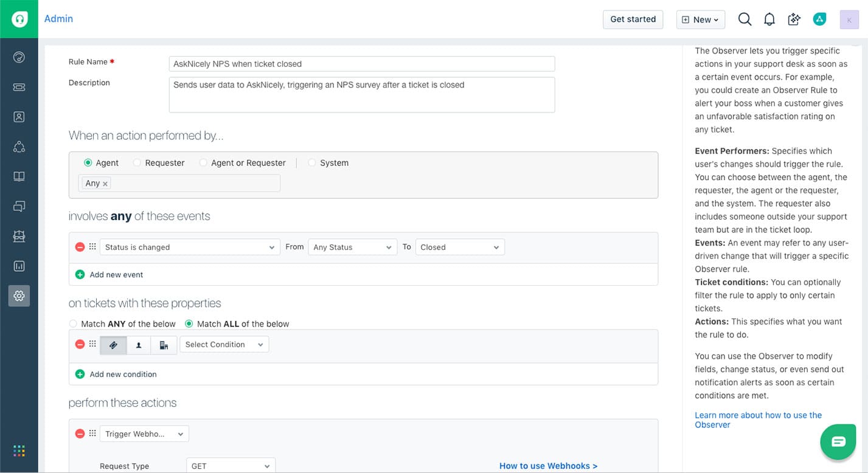This screenshot has height=473, width=868.
Task: Remove the Status is changed event
Action: [x=80, y=247]
